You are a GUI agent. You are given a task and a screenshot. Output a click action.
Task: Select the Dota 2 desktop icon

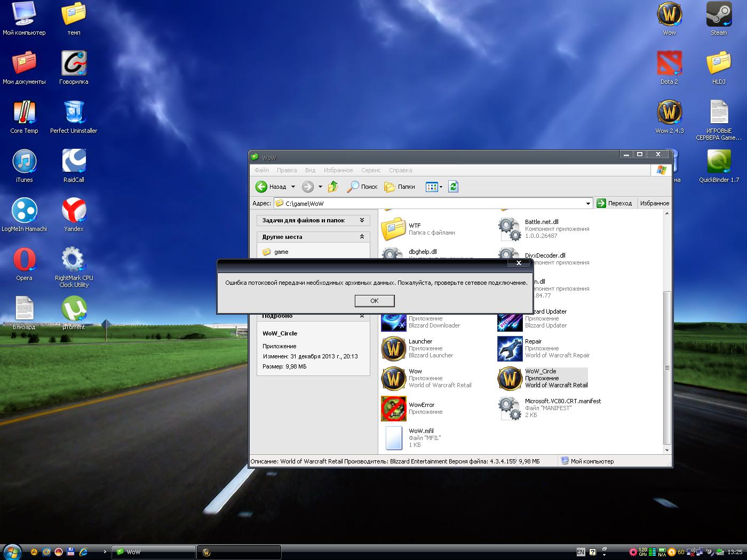[669, 68]
